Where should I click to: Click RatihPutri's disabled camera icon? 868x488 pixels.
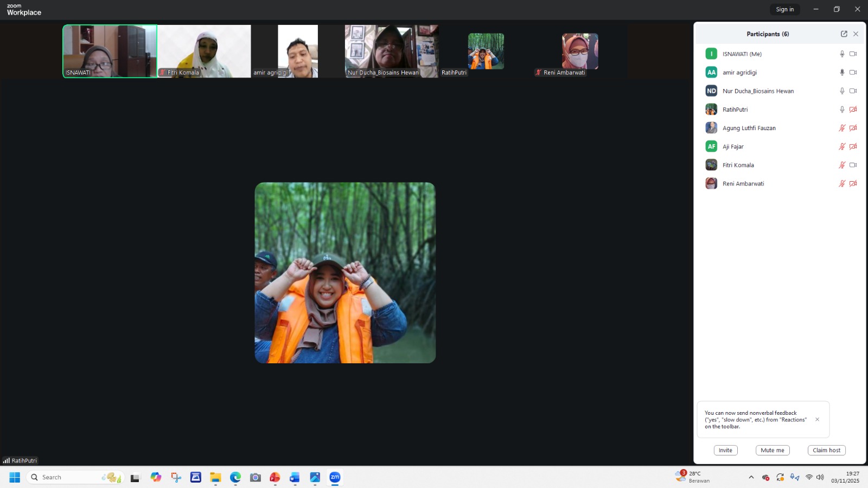[x=853, y=110]
